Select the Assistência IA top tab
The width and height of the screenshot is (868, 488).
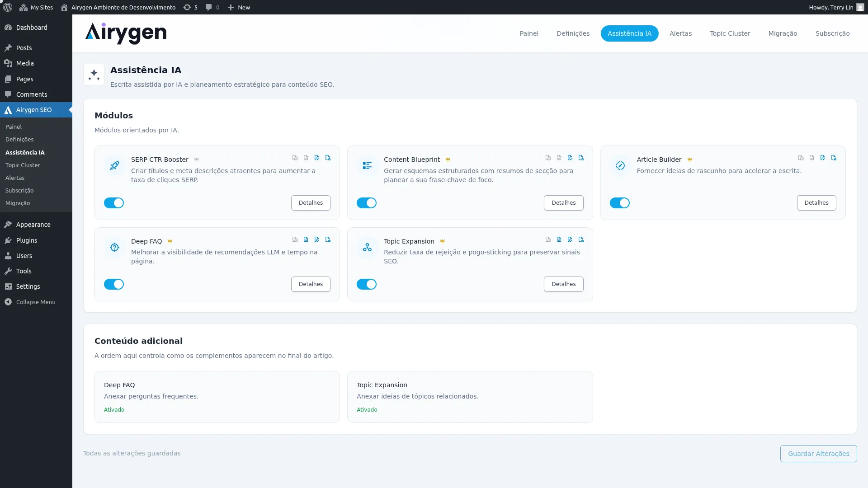click(630, 33)
